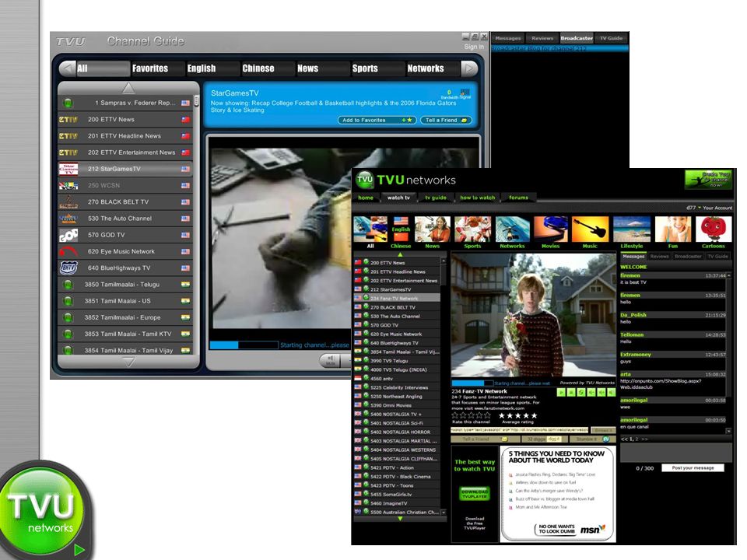The width and height of the screenshot is (747, 560).
Task: Select 234 Fanz-TV Network in website list
Action: coord(398,298)
